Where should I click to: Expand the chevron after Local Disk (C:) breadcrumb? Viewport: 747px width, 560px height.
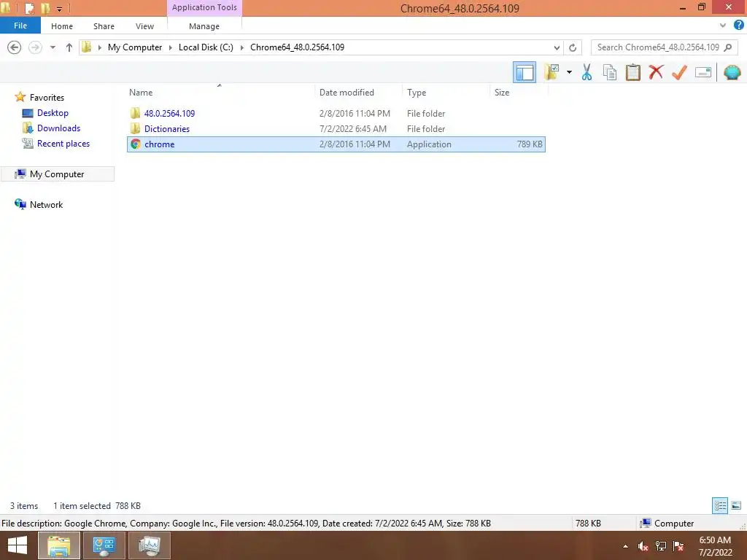tap(242, 47)
